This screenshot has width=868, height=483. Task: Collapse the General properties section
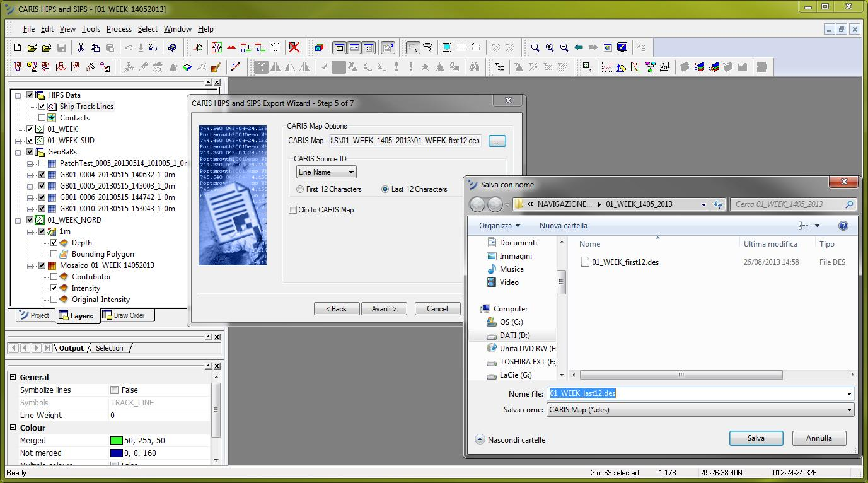(13, 378)
